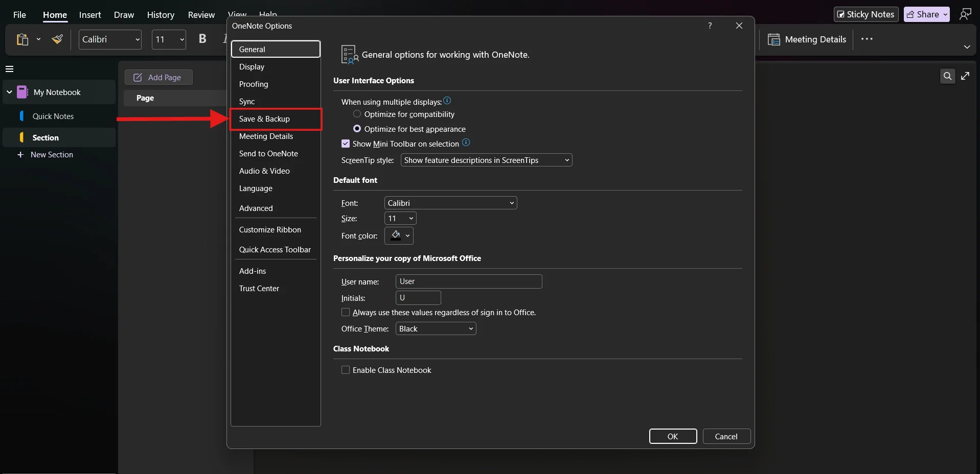Select General options category

[x=276, y=49]
